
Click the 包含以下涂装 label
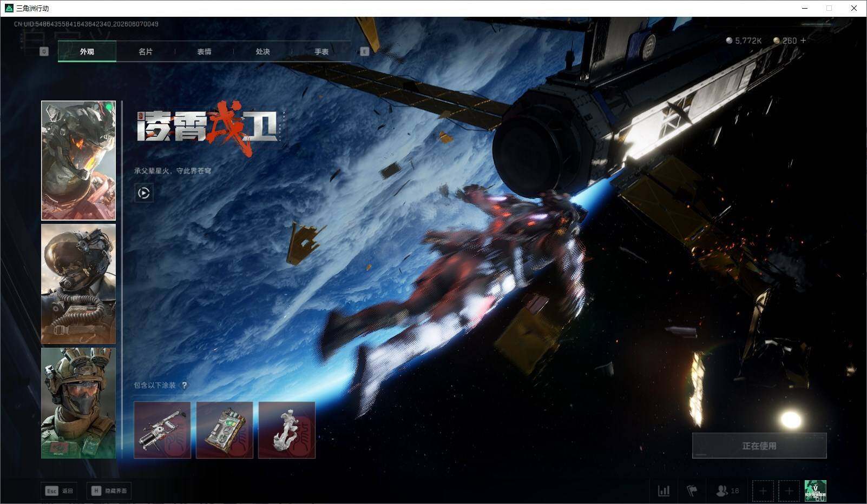[x=155, y=385]
